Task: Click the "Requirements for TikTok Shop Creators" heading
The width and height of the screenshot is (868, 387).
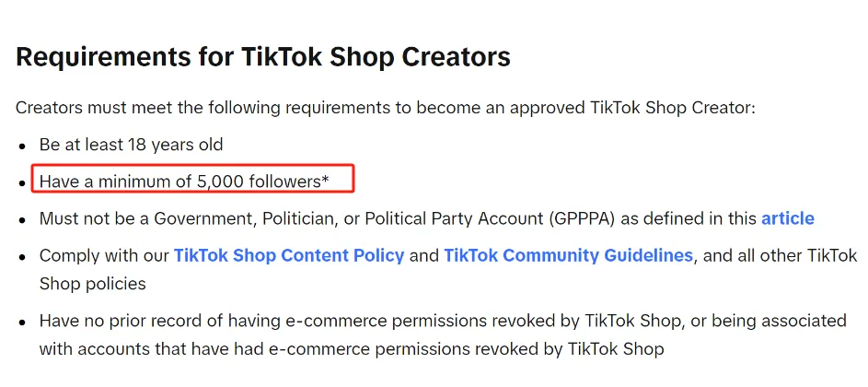Action: (263, 57)
